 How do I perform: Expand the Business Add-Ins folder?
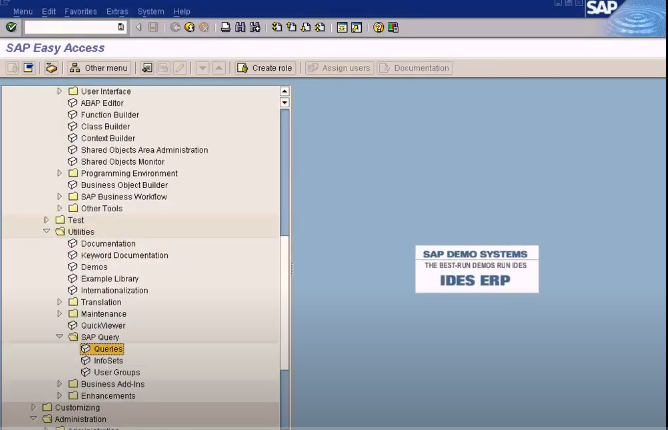(60, 384)
